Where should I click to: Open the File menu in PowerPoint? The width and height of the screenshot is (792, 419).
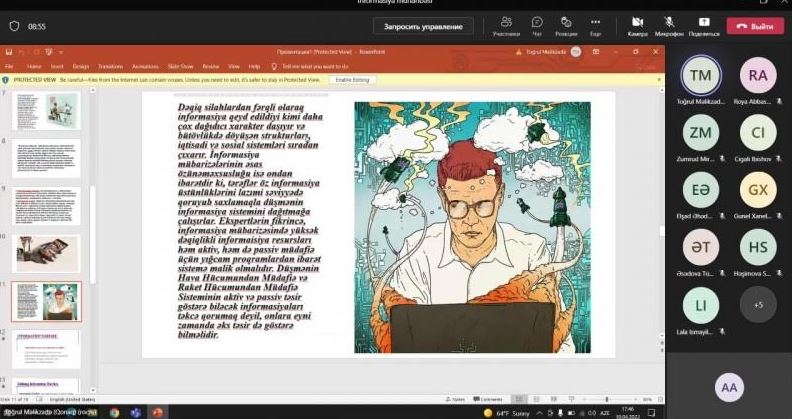(x=9, y=67)
